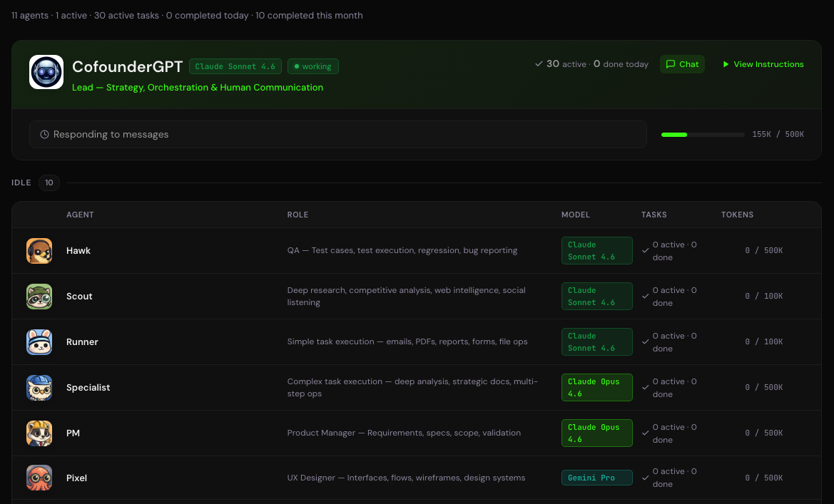Click Runner's Claude Sonnet 4.6 model badge
834x504 pixels.
click(x=596, y=342)
